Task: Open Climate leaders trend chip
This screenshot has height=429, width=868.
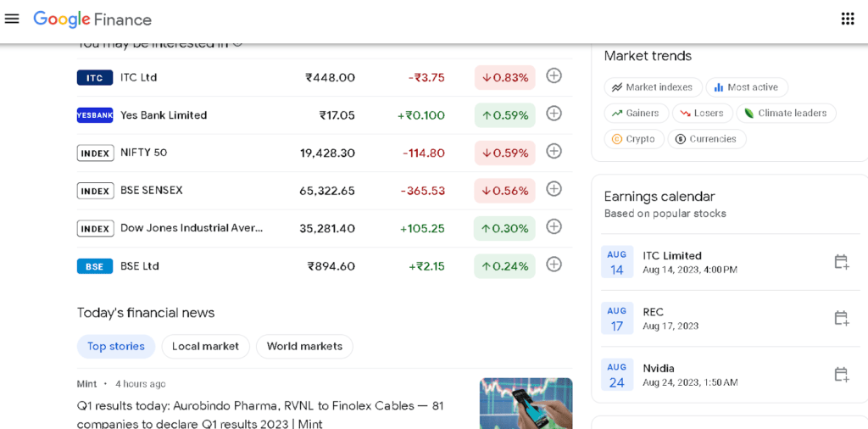Action: coord(786,113)
